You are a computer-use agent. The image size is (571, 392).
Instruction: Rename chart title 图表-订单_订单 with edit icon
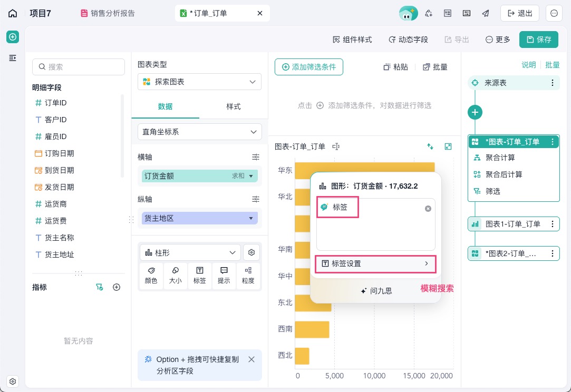[336, 146]
